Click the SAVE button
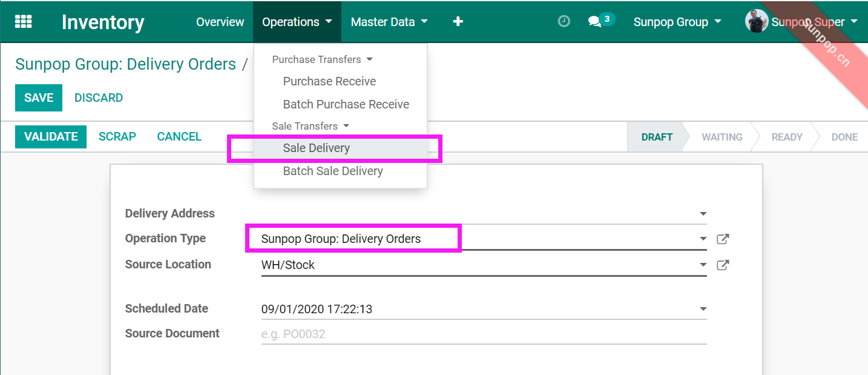 click(39, 98)
